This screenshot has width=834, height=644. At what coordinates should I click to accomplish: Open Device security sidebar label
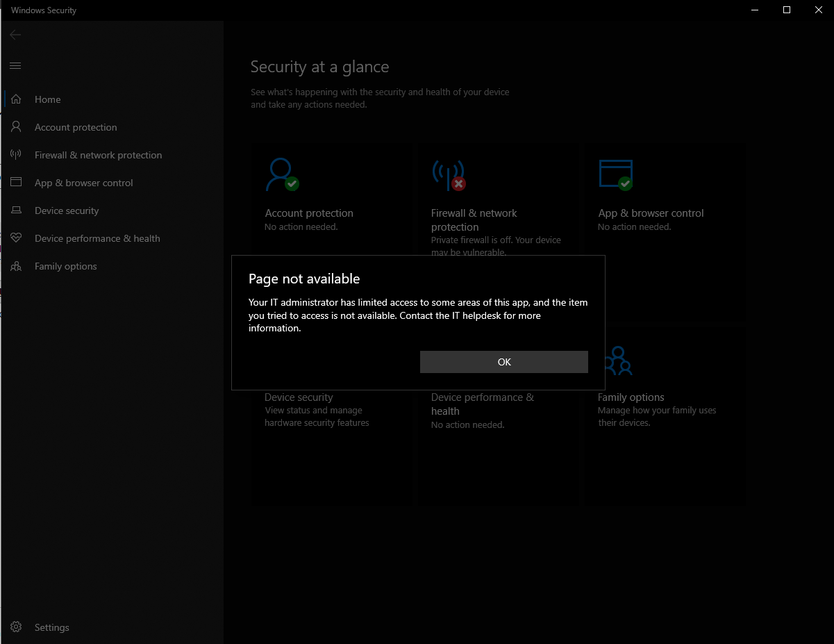(x=67, y=210)
